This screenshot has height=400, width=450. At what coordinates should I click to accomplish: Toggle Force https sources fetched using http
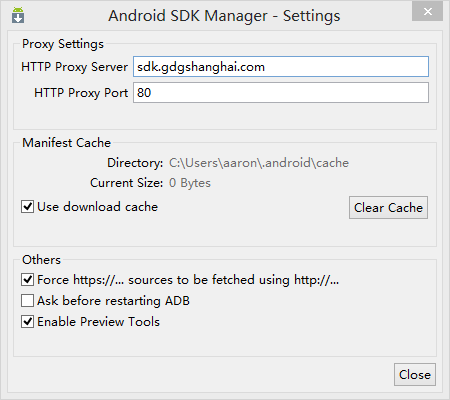coord(27,279)
